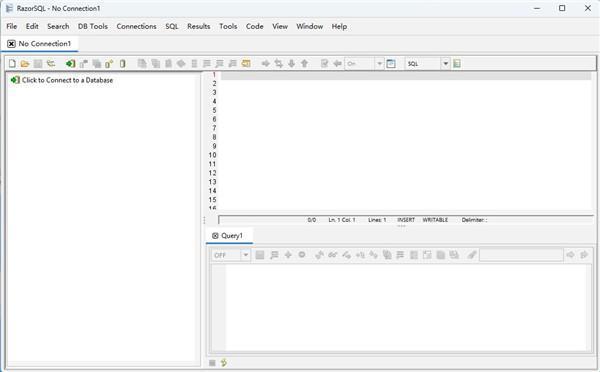Image resolution: width=600 pixels, height=372 pixels.
Task: Click line number 15 in the editor gutter
Action: (x=212, y=200)
